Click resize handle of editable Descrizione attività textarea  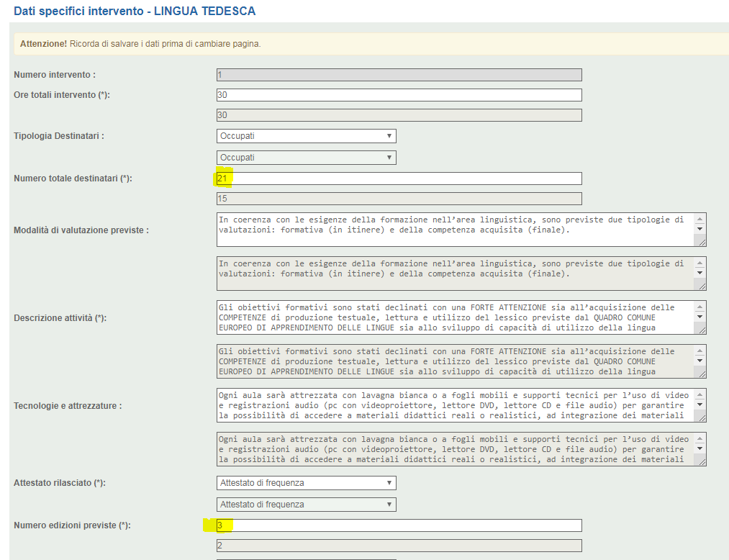coord(700,330)
